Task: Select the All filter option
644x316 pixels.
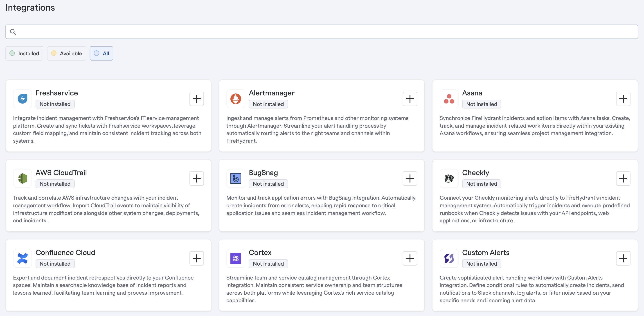Action: click(101, 53)
